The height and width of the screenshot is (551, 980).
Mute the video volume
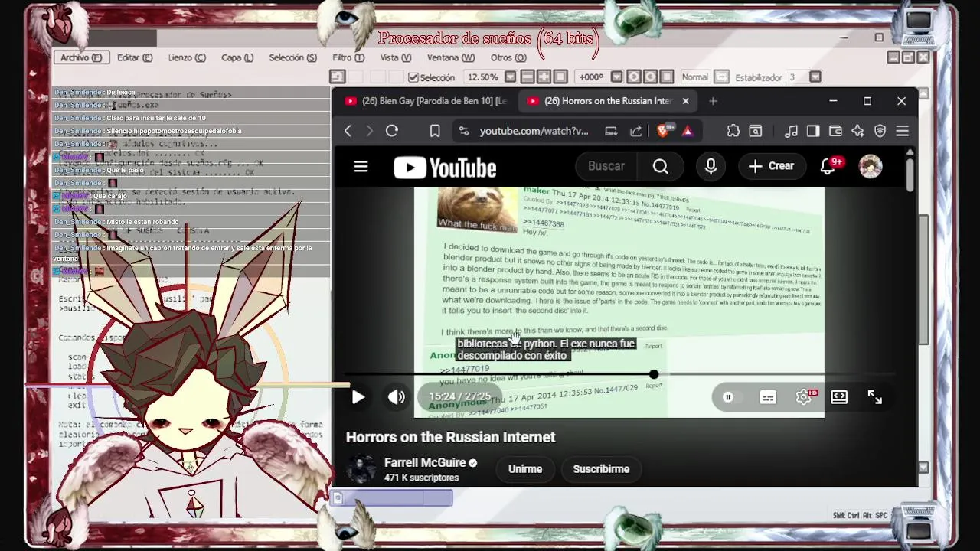point(396,397)
